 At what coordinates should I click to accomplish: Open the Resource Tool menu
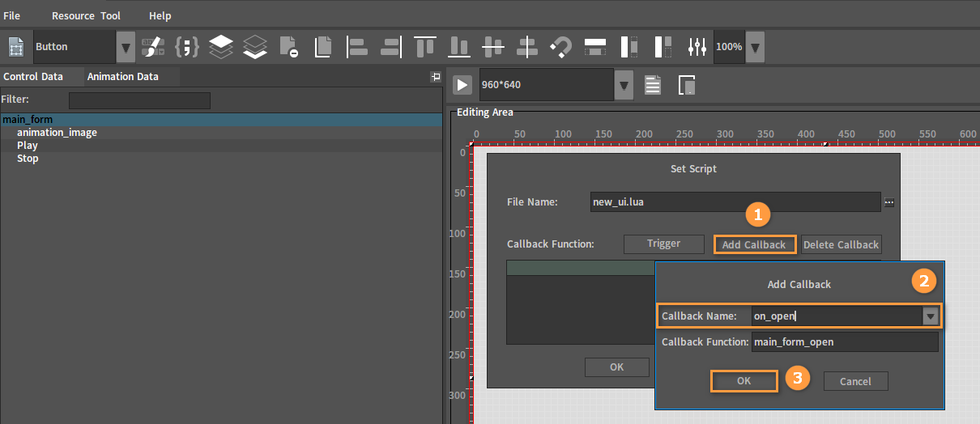86,15
